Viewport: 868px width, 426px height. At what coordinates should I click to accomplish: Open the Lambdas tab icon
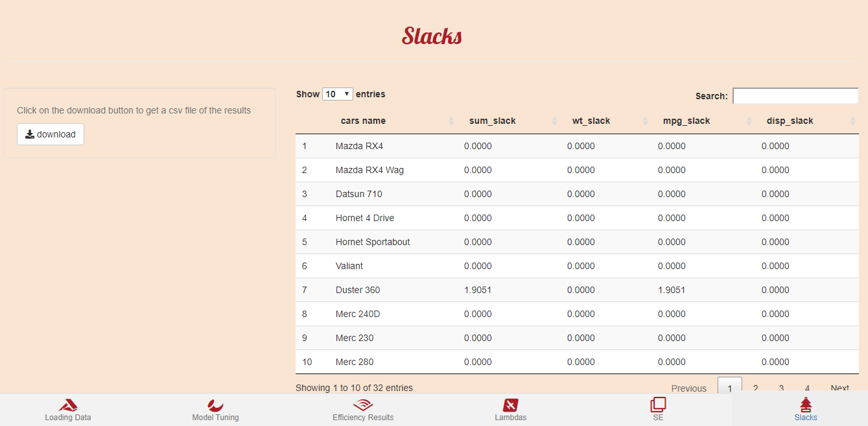tap(510, 406)
